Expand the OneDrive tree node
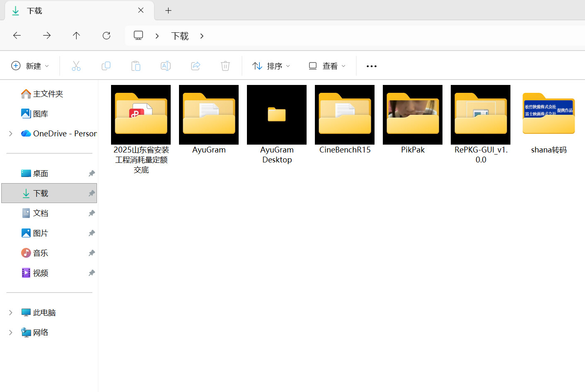 (x=11, y=133)
